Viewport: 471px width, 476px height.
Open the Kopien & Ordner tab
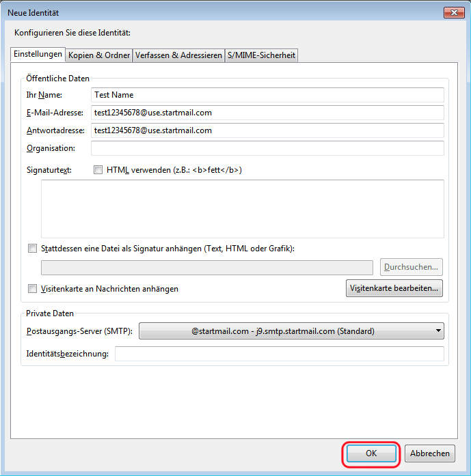pos(99,55)
